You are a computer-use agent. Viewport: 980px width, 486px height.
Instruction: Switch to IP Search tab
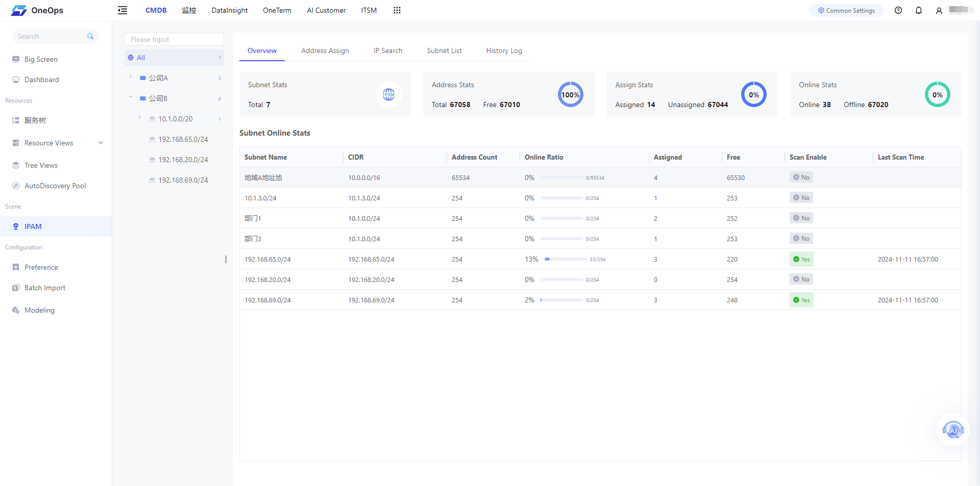pos(388,50)
